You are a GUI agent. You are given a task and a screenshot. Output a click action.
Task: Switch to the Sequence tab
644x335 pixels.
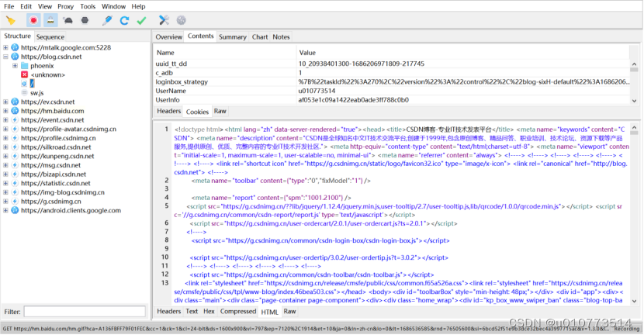point(50,36)
